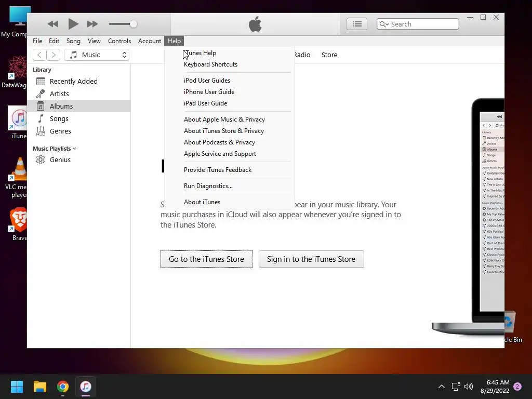Screen dimensions: 532x399
Task: Collapse the Music Playlists section chevron
Action: (74, 149)
